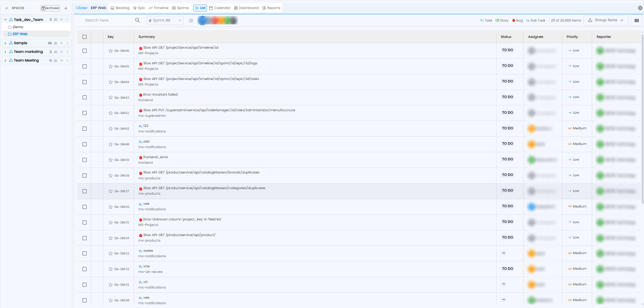The width and height of the screenshot is (644, 308).
Task: Check the EW-30432 row checkbox
Action: (x=85, y=269)
